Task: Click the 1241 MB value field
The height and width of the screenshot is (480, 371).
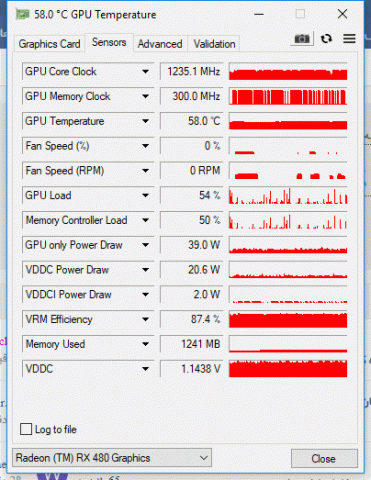Action: [x=191, y=344]
